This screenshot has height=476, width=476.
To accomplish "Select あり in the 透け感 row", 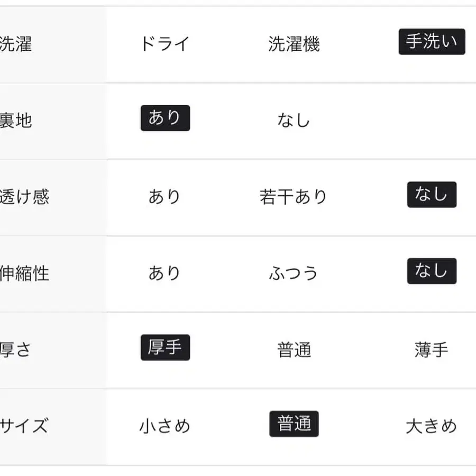I will (165, 197).
